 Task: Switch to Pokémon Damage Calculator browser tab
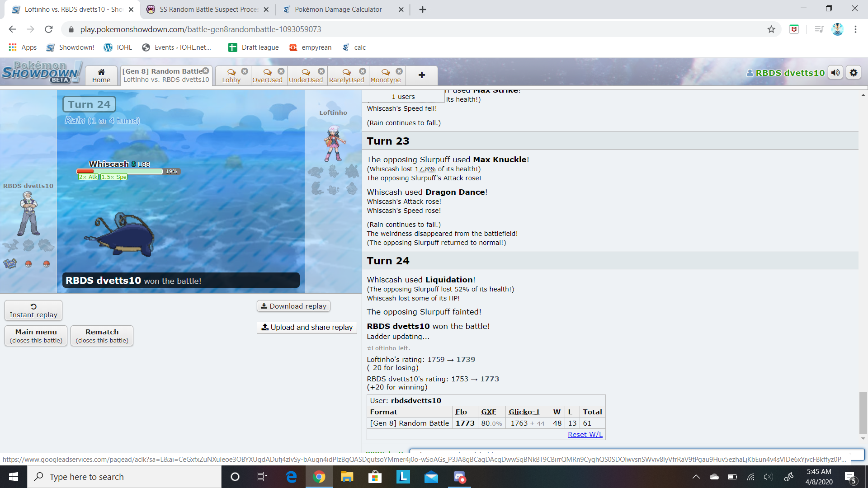(x=344, y=9)
